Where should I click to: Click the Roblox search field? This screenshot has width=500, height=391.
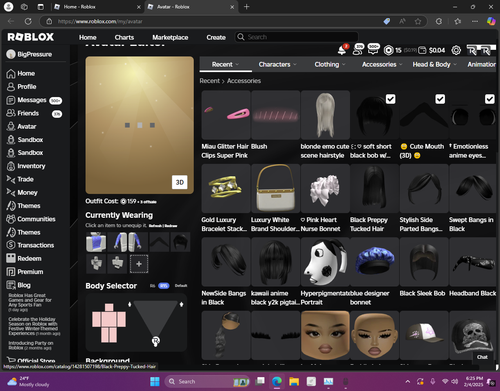tap(297, 37)
